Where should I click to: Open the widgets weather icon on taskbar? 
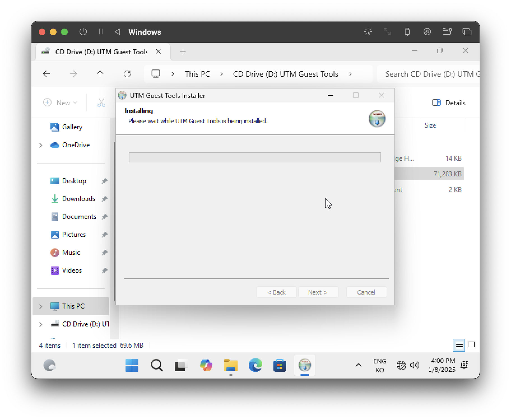[x=50, y=365]
